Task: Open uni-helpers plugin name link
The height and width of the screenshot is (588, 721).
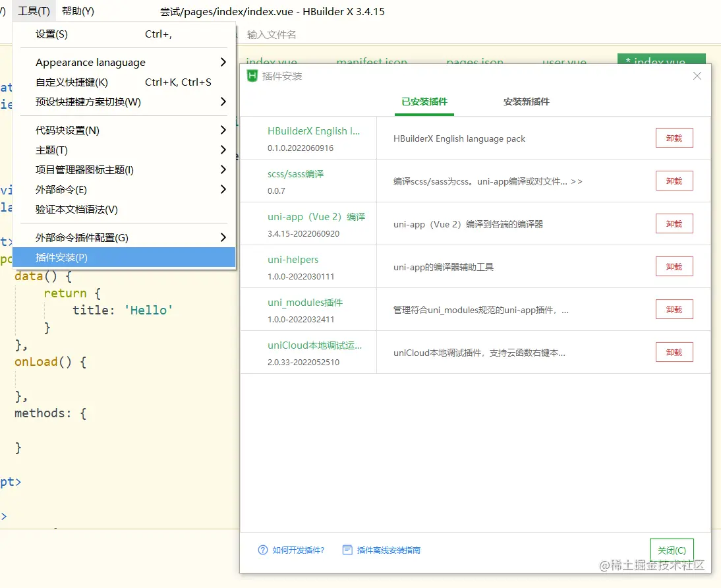Action: pyautogui.click(x=293, y=260)
